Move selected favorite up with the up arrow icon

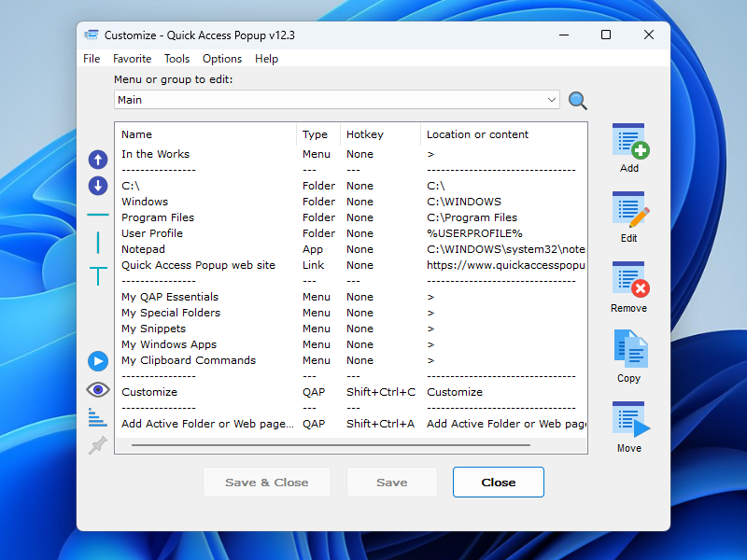(x=98, y=160)
